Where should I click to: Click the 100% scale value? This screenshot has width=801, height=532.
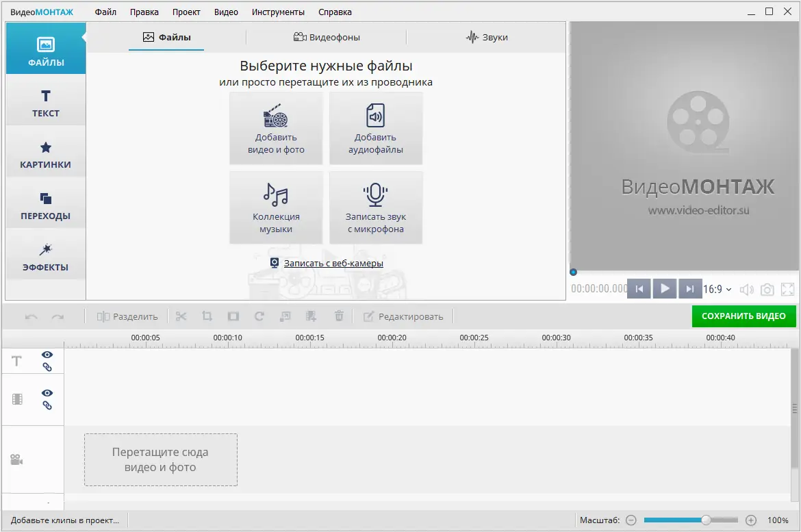778,520
